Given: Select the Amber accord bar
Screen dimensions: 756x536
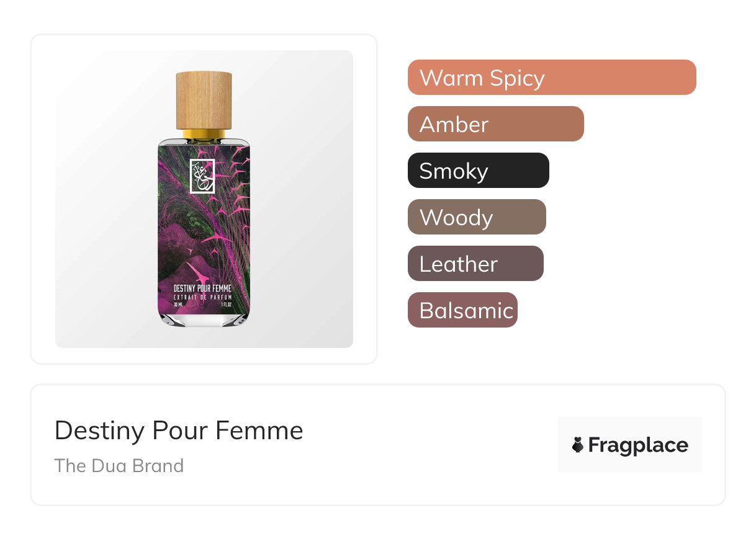Looking at the screenshot, I should (x=496, y=124).
